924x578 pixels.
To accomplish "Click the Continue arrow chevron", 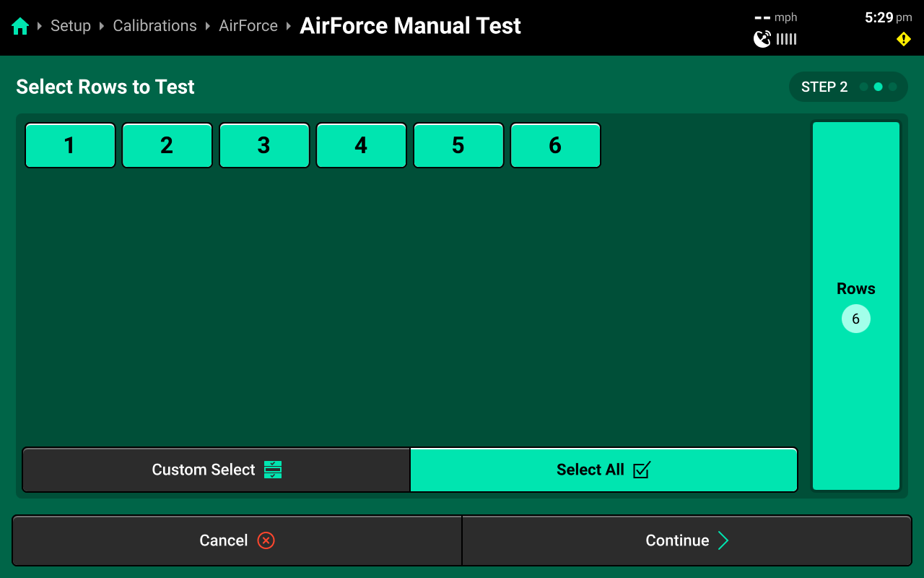I will [x=723, y=540].
